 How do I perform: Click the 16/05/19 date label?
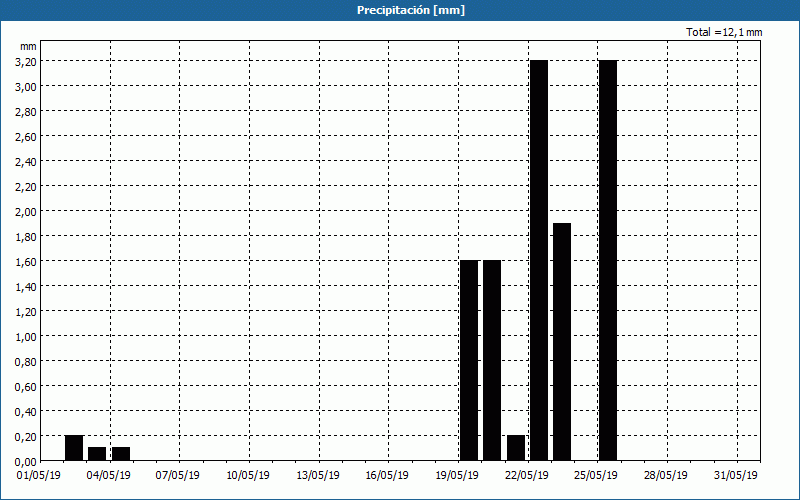coord(387,476)
